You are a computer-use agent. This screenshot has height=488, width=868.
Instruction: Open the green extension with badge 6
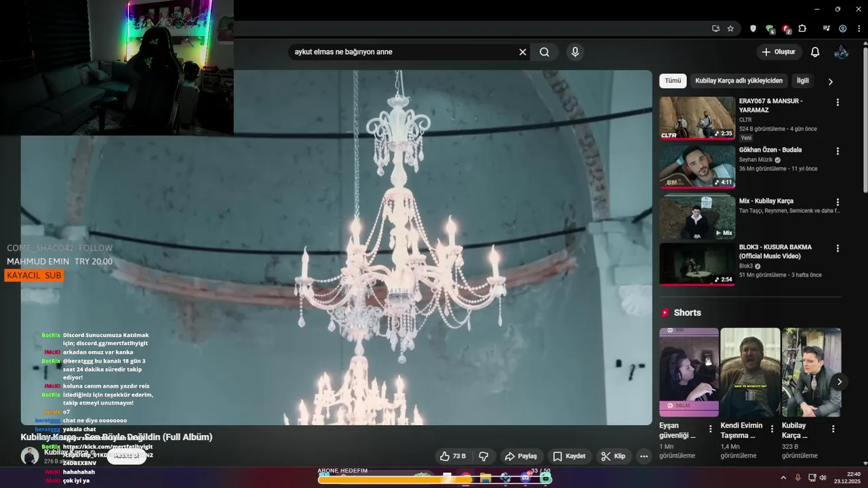pos(770,29)
